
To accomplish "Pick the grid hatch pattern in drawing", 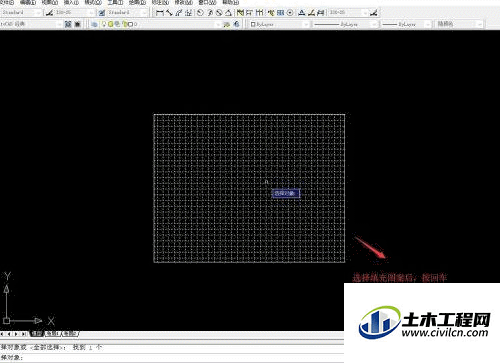I will pos(249,188).
